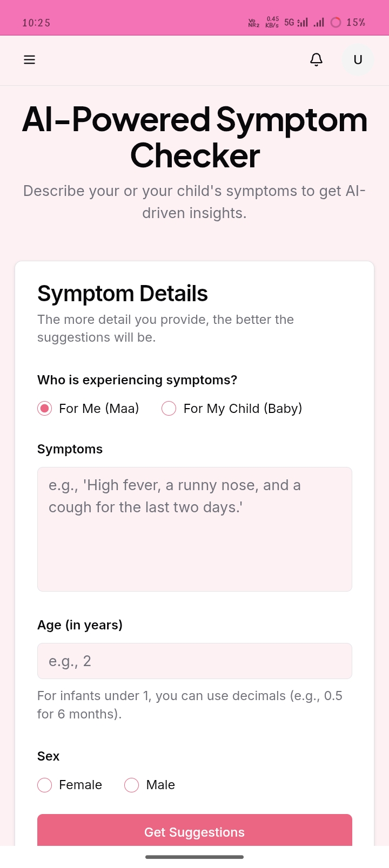Open the user profile avatar U
The height and width of the screenshot is (868, 389).
pos(358,60)
